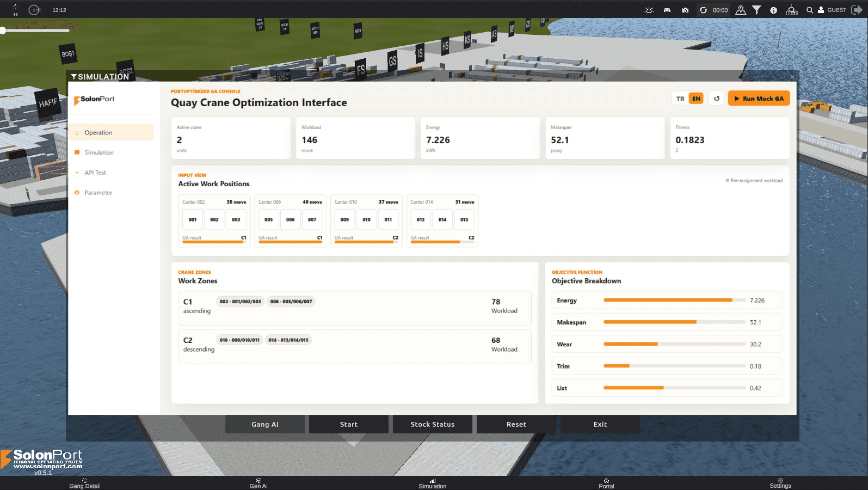
Task: Select bay position 003
Action: pos(236,219)
